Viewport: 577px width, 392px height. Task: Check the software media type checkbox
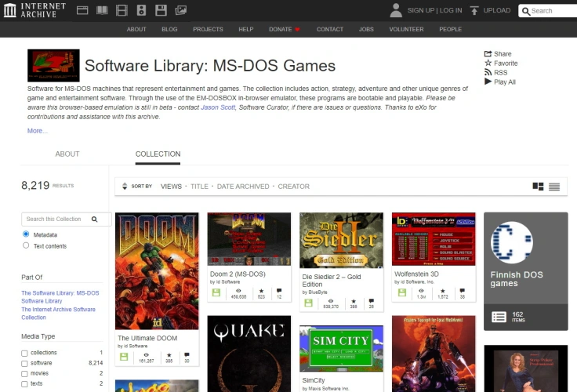pos(25,364)
